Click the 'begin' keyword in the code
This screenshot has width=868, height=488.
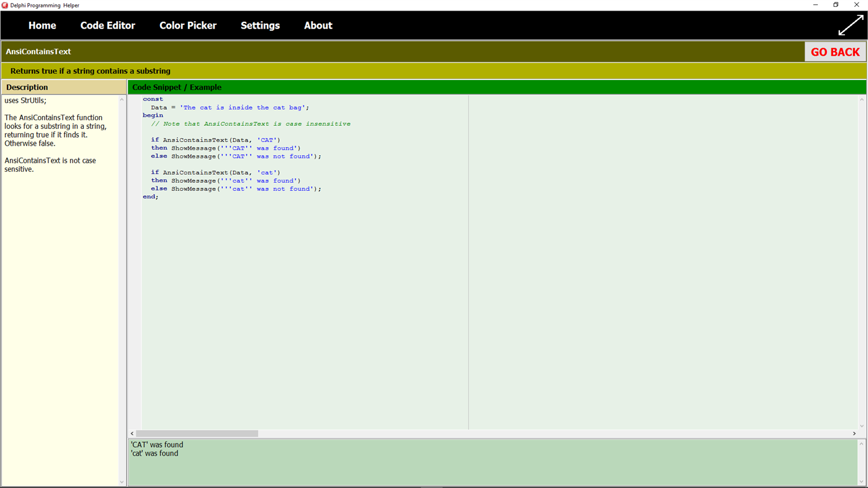click(153, 115)
